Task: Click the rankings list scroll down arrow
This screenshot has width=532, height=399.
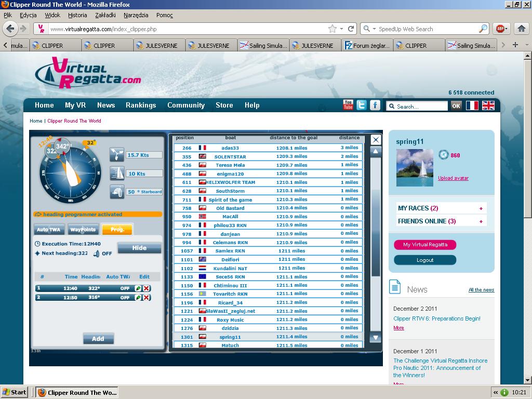Action: click(x=376, y=338)
